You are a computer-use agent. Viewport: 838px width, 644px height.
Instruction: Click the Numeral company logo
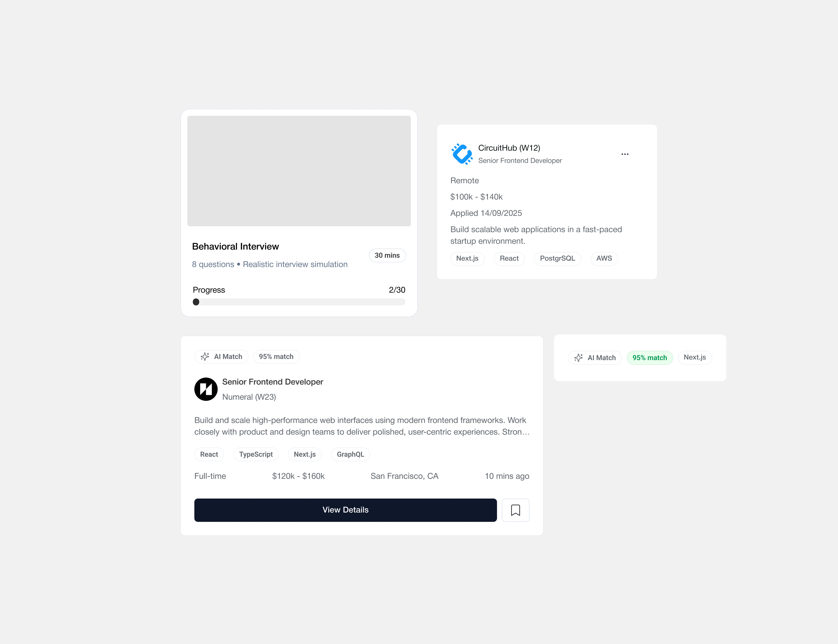point(206,389)
